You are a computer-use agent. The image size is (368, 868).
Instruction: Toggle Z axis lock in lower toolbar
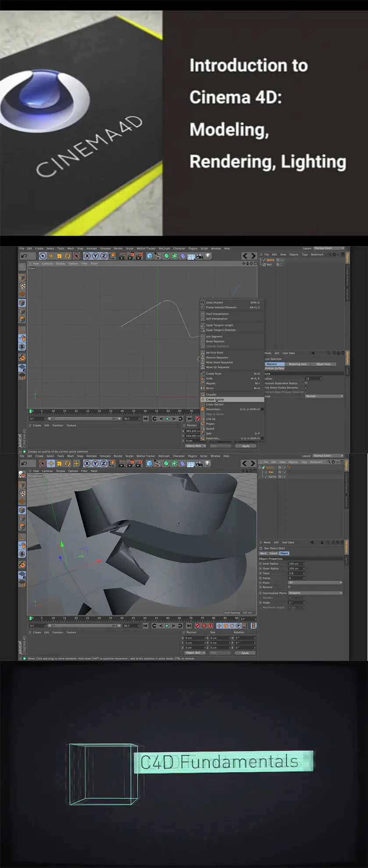tap(104, 463)
